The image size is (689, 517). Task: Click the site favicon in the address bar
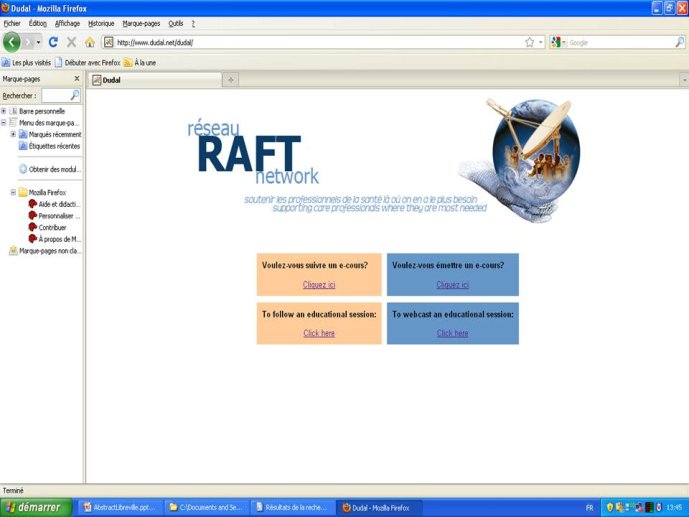point(109,42)
